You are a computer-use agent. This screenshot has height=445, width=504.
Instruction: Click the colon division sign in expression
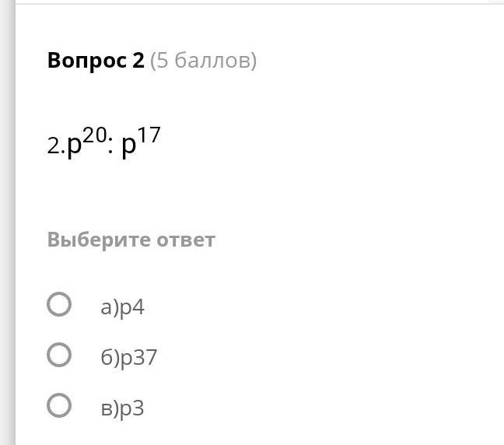pyautogui.click(x=110, y=148)
